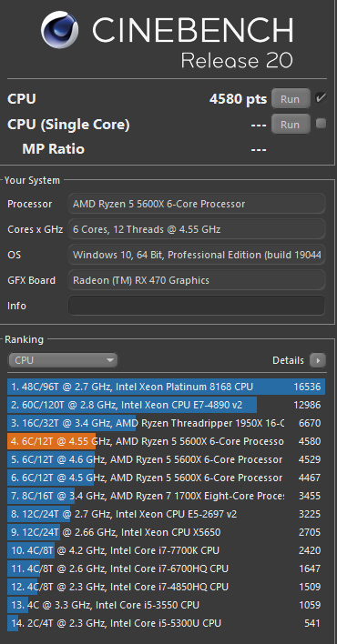
Task: Select the Ryzen 5600X 4.6 GHz row scoring 4529
Action: pos(167,459)
